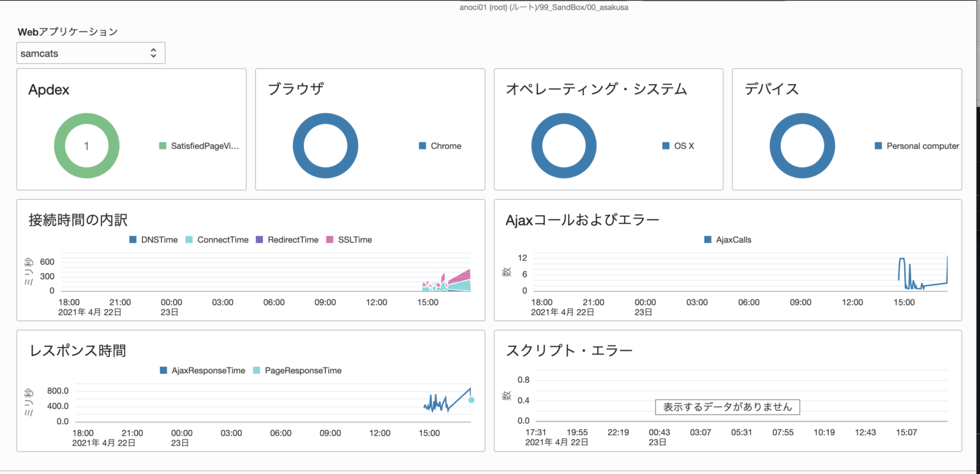980x474 pixels.
Task: Click the AjaxCalls legend marker
Action: [x=707, y=239]
